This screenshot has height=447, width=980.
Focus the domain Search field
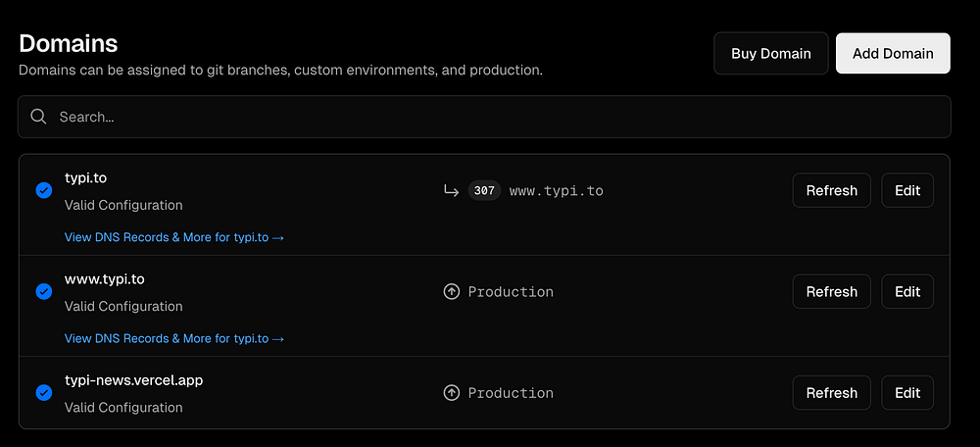[490, 117]
